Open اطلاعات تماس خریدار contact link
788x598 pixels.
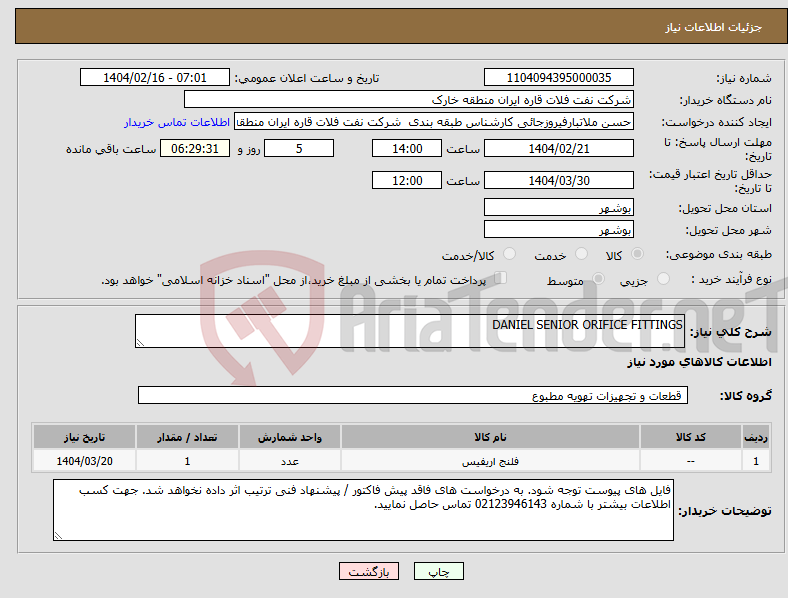click(177, 122)
